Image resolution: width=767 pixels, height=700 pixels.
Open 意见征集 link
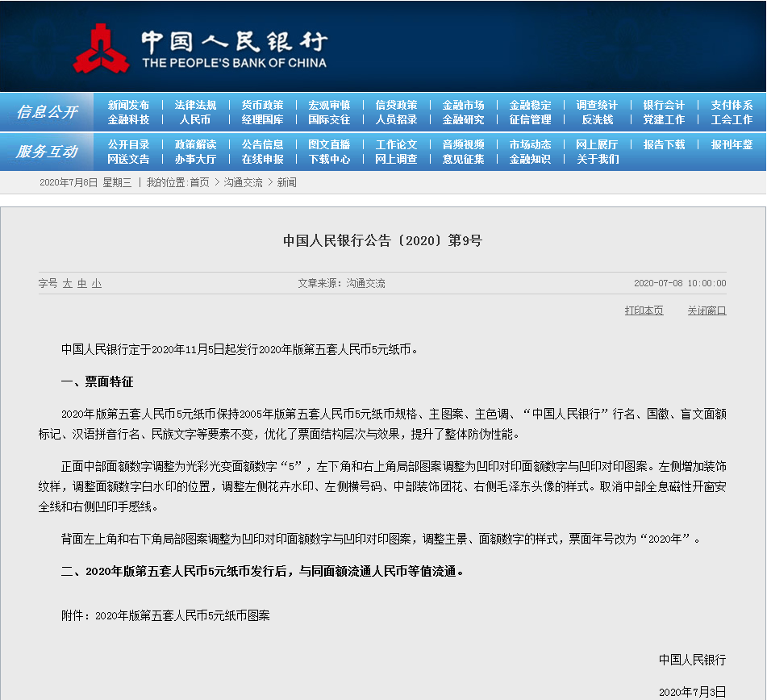tap(463, 160)
